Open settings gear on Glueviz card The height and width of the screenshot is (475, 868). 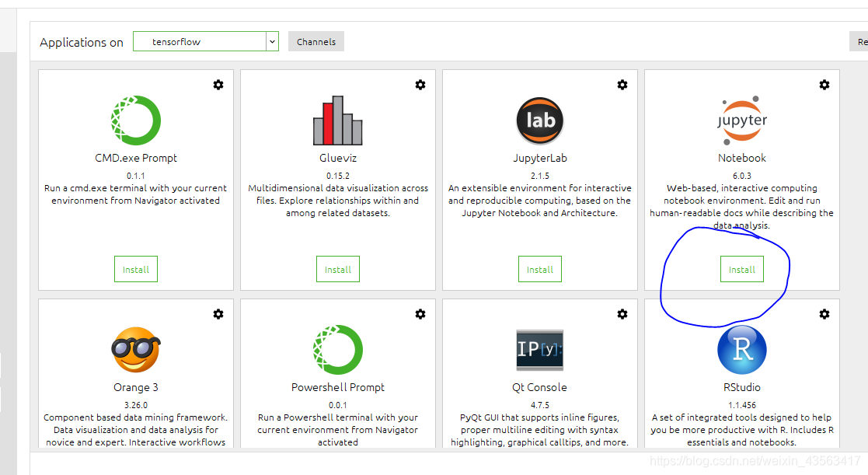420,85
